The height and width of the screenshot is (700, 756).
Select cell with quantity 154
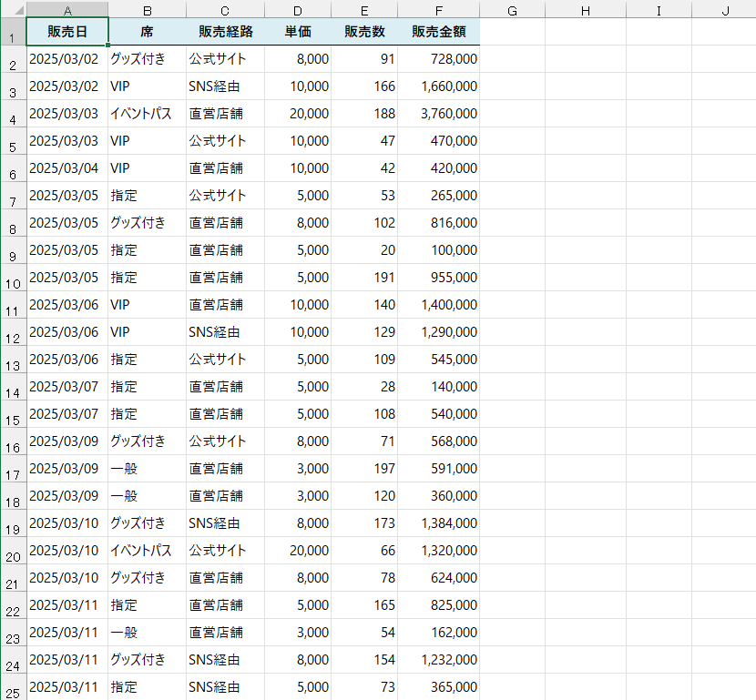pyautogui.click(x=364, y=660)
